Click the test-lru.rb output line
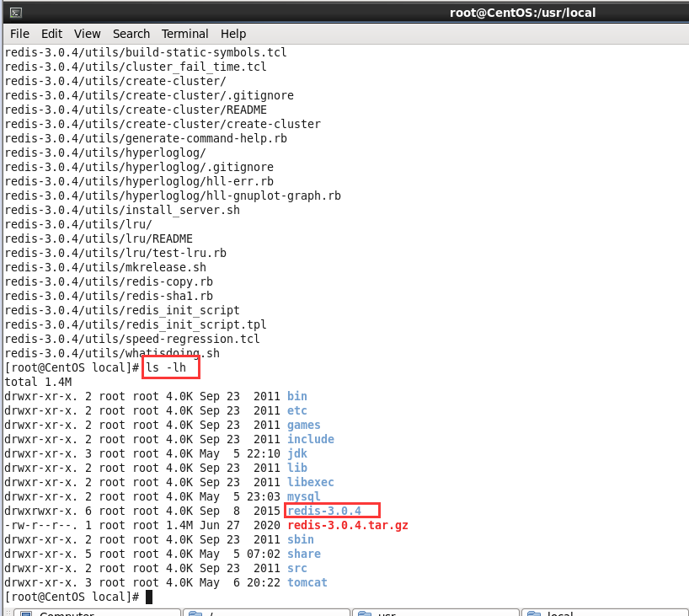Screen dimensions: 689x616 [x=115, y=254]
